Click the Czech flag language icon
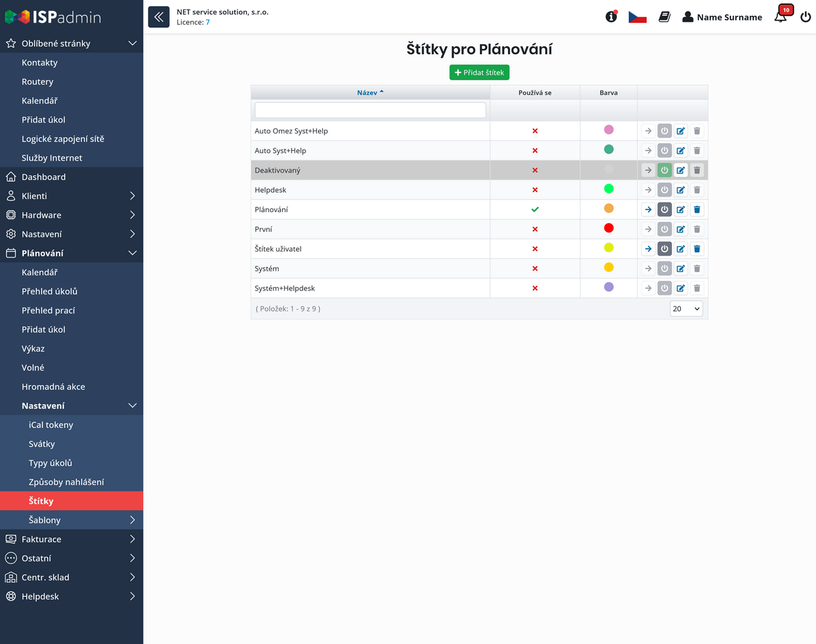Image resolution: width=816 pixels, height=644 pixels. pyautogui.click(x=637, y=17)
